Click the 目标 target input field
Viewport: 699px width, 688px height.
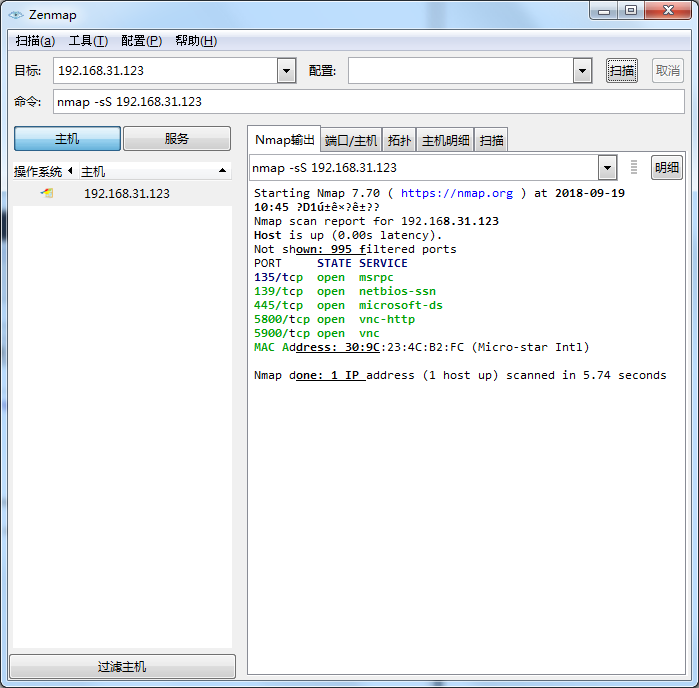click(x=165, y=70)
